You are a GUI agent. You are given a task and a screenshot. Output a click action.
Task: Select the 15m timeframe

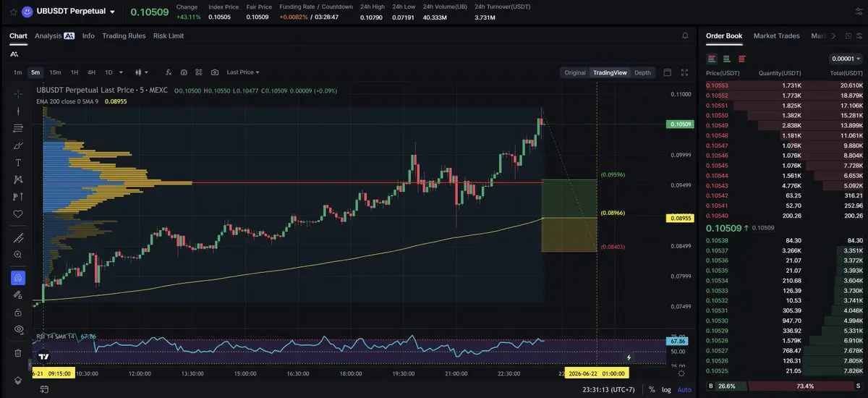pos(55,72)
